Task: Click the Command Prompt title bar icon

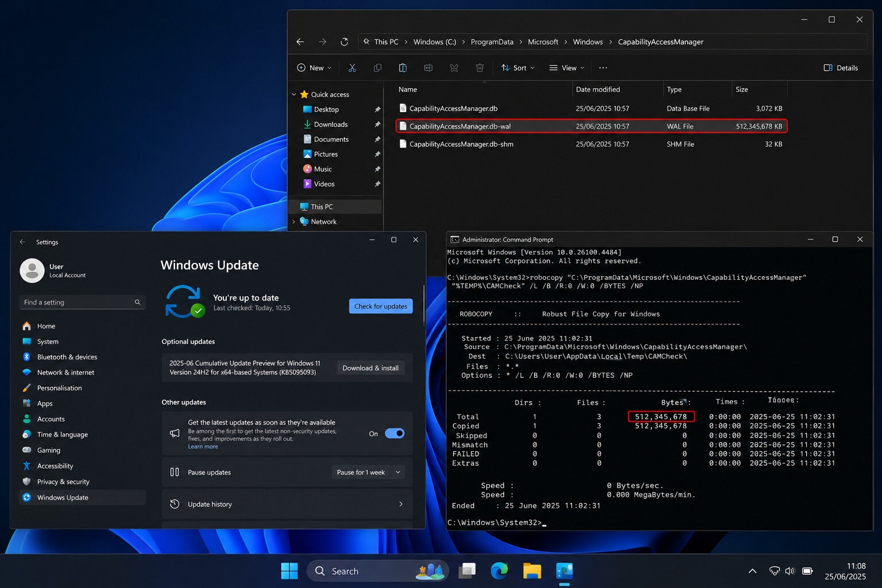Action: click(455, 239)
